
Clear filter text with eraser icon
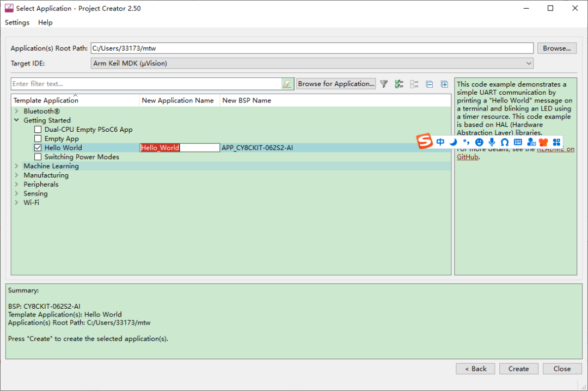287,84
